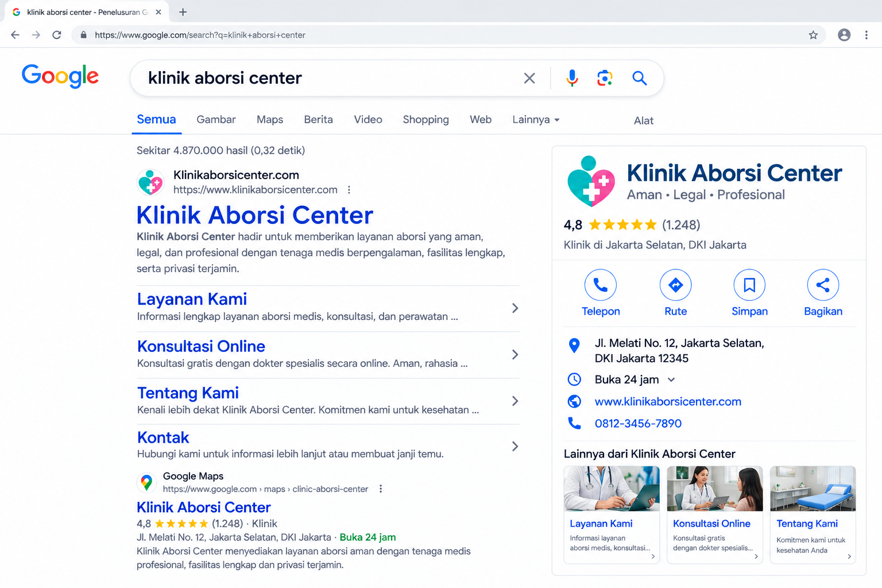Click the blue search magnifier icon
The width and height of the screenshot is (882, 588).
[640, 78]
